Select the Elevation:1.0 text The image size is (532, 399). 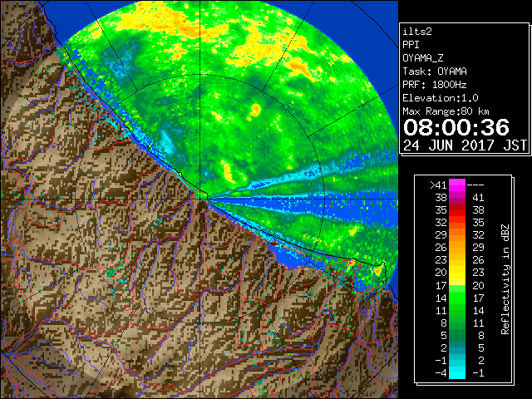point(441,98)
